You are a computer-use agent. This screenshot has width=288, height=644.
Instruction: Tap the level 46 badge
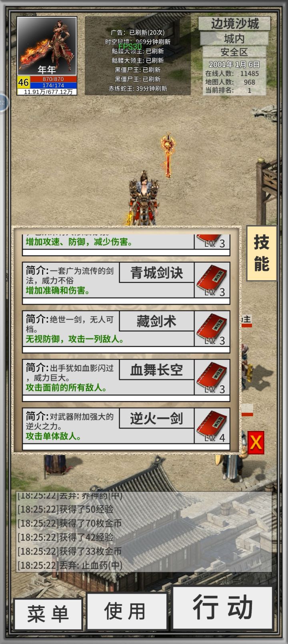23,82
